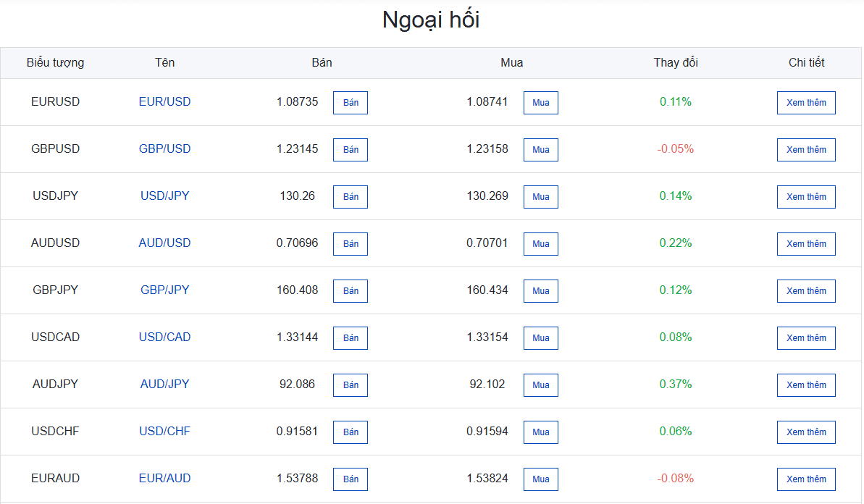
Task: Open the AUD/JPY pair link
Action: click(164, 384)
